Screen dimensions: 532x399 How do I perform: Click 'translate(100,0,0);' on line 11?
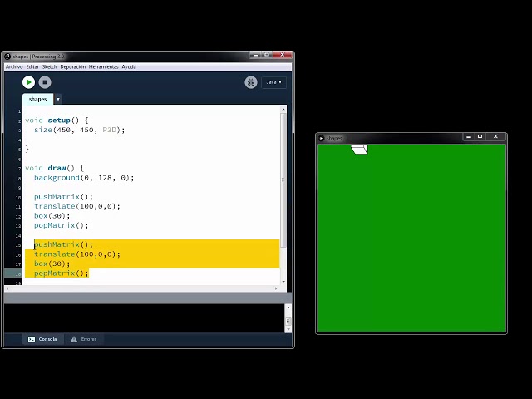click(77, 206)
